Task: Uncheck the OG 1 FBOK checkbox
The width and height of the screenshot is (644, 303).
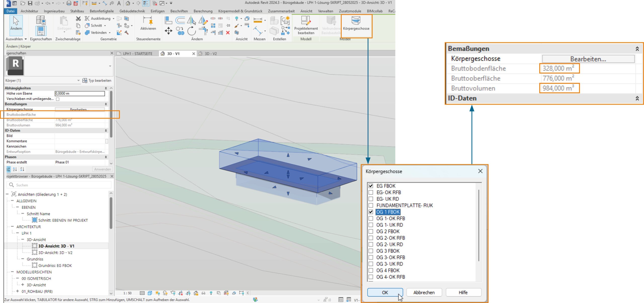Action: point(371,212)
